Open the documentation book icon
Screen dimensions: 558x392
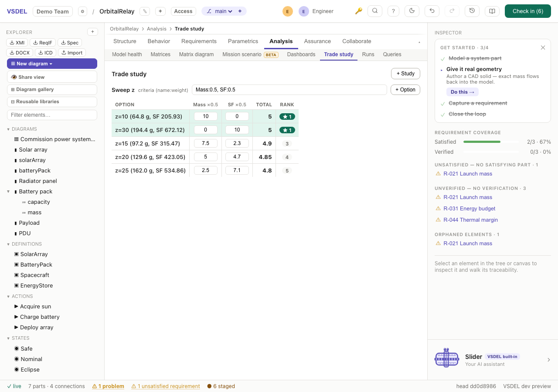pyautogui.click(x=492, y=11)
